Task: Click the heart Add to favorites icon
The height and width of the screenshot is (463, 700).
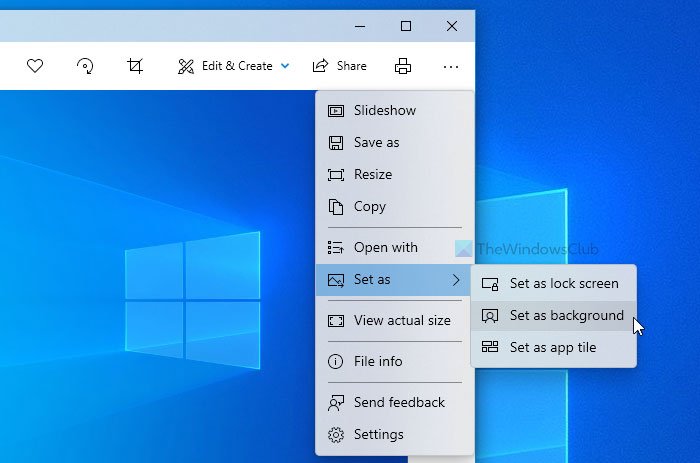Action: click(35, 66)
